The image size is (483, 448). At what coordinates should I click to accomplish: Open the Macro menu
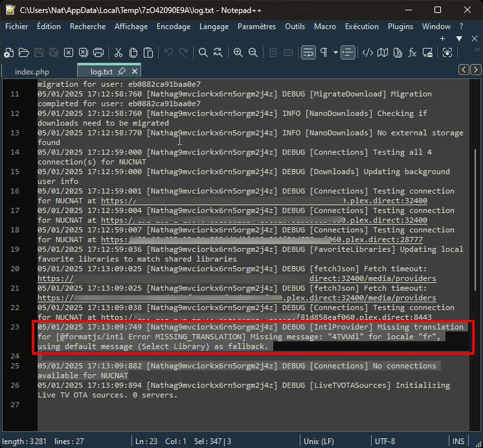[x=325, y=26]
